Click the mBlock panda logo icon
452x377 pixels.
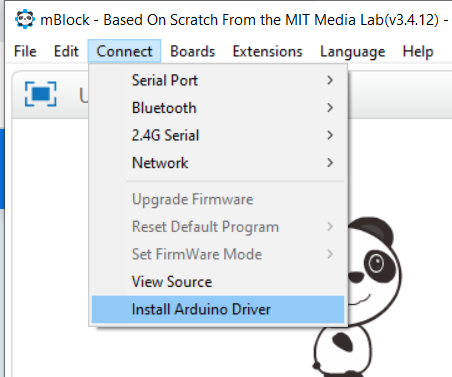(x=25, y=19)
